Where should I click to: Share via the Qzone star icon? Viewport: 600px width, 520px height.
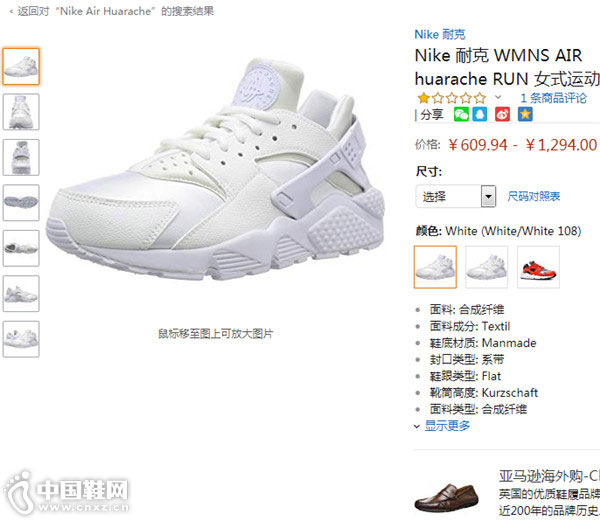525,114
